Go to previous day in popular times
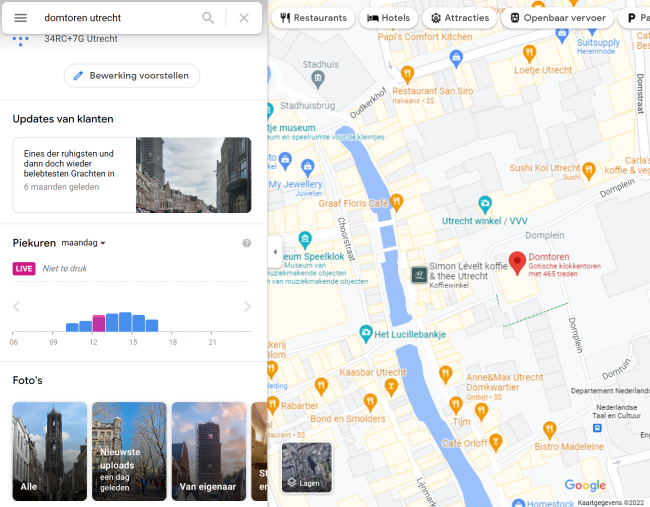 (x=17, y=307)
